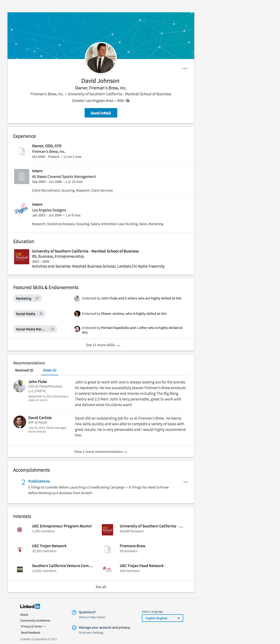Expand the Publications accomplishments chevron
This screenshot has height=644, width=280.
185,482
